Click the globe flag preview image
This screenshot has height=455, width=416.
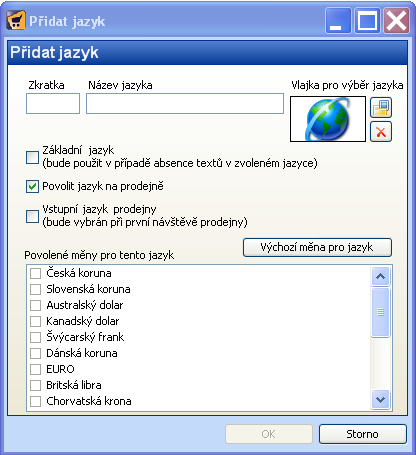click(328, 119)
